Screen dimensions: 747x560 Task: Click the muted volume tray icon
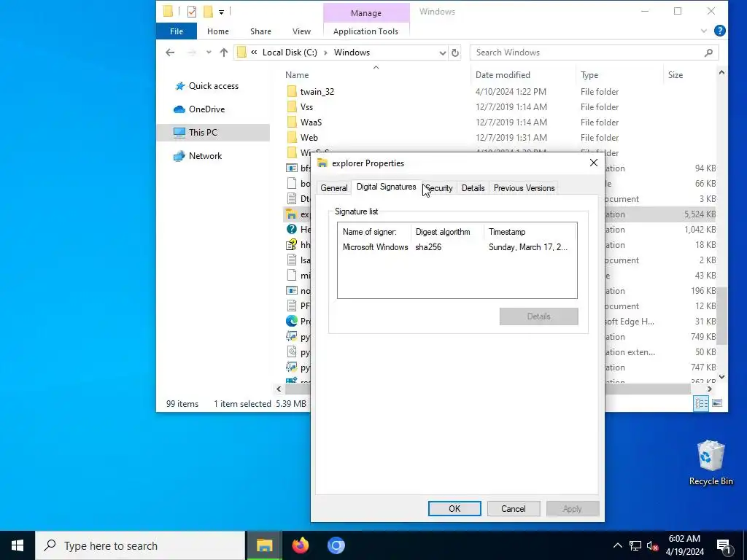(x=653, y=545)
